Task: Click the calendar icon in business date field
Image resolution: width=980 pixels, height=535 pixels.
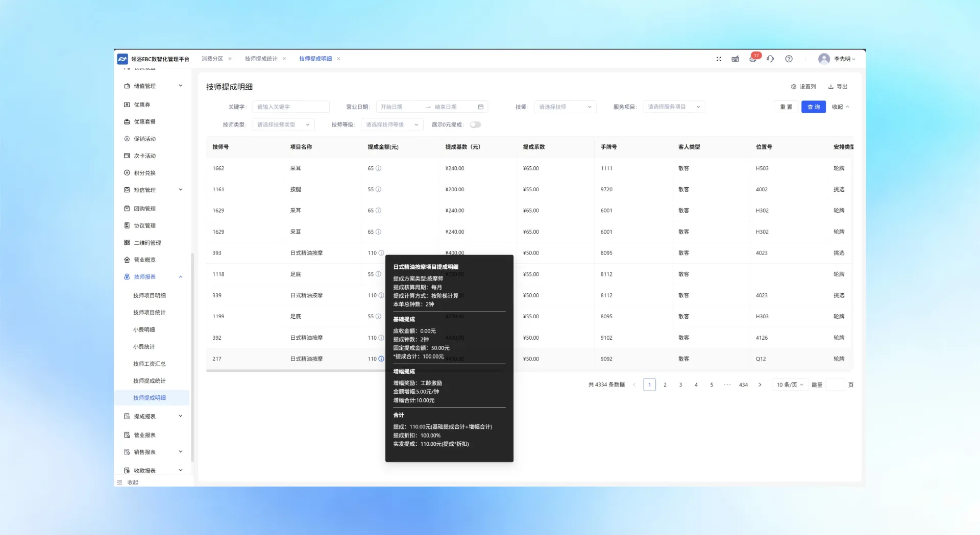Action: pos(480,107)
